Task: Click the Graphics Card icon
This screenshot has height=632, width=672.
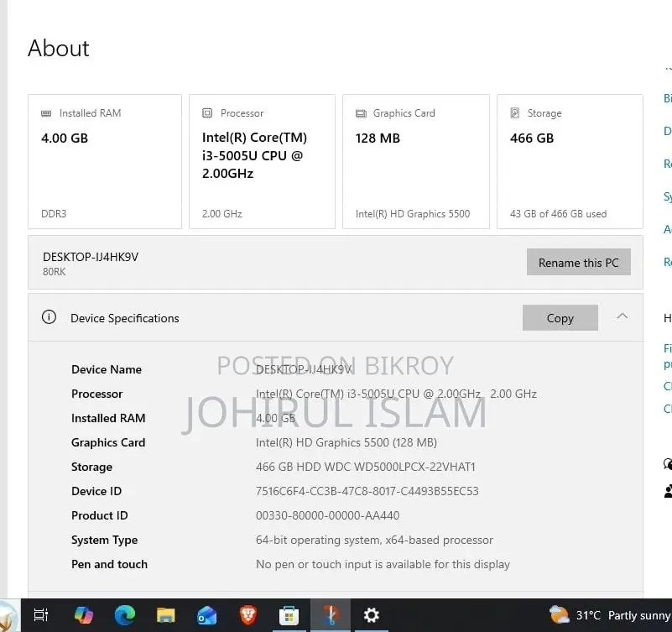Action: 361,113
